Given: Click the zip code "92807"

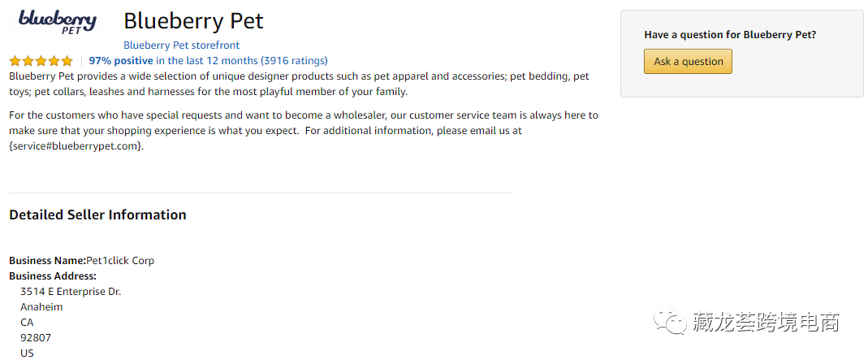Looking at the screenshot, I should [x=36, y=338].
